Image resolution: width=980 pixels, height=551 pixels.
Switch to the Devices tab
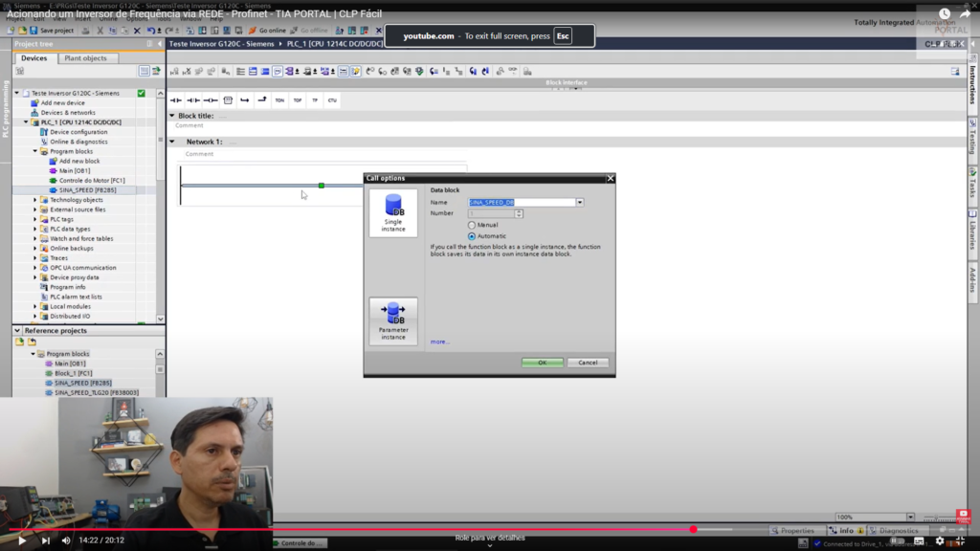[x=33, y=58]
